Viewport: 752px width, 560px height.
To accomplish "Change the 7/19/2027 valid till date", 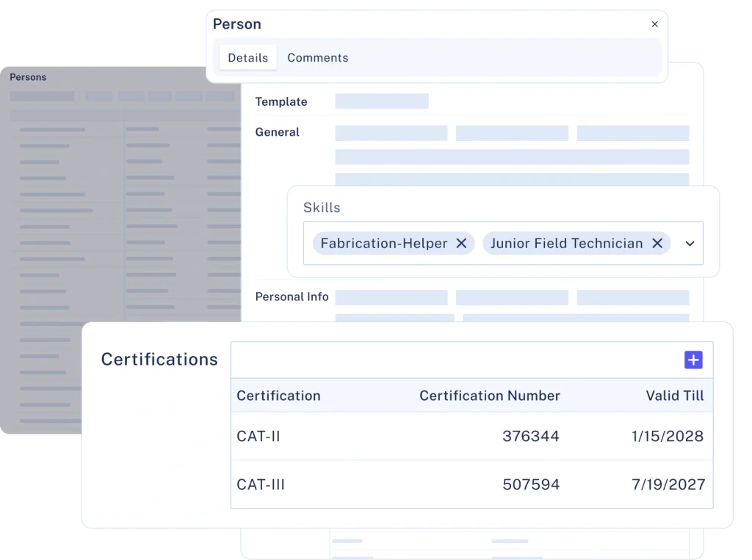I will click(x=668, y=484).
